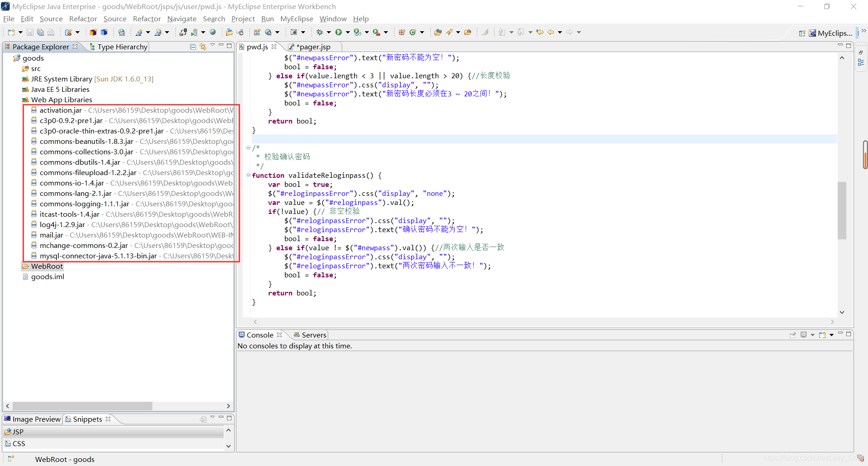This screenshot has width=868, height=466.
Task: Open the MyEclipse menu
Action: click(297, 19)
